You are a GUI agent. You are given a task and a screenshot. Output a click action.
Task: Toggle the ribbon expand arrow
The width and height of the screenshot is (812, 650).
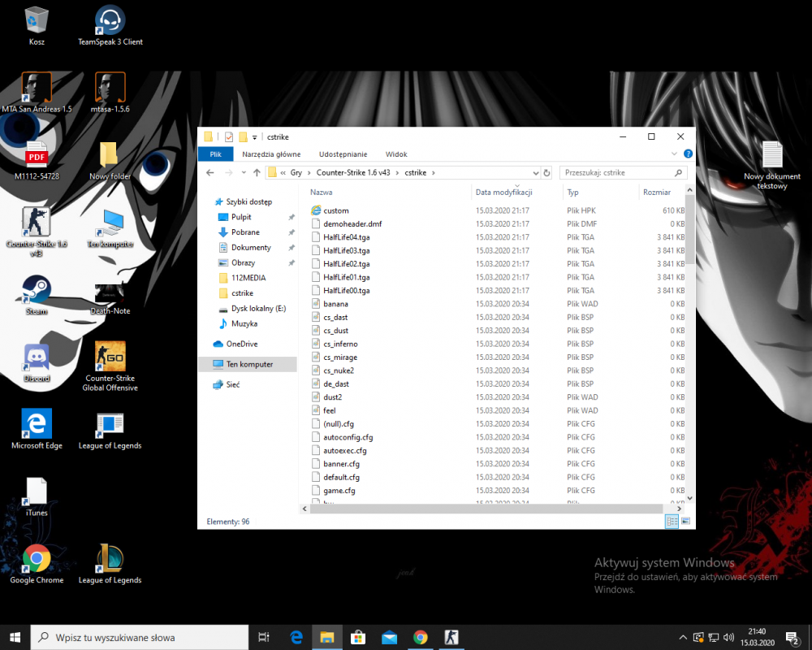pyautogui.click(x=673, y=154)
